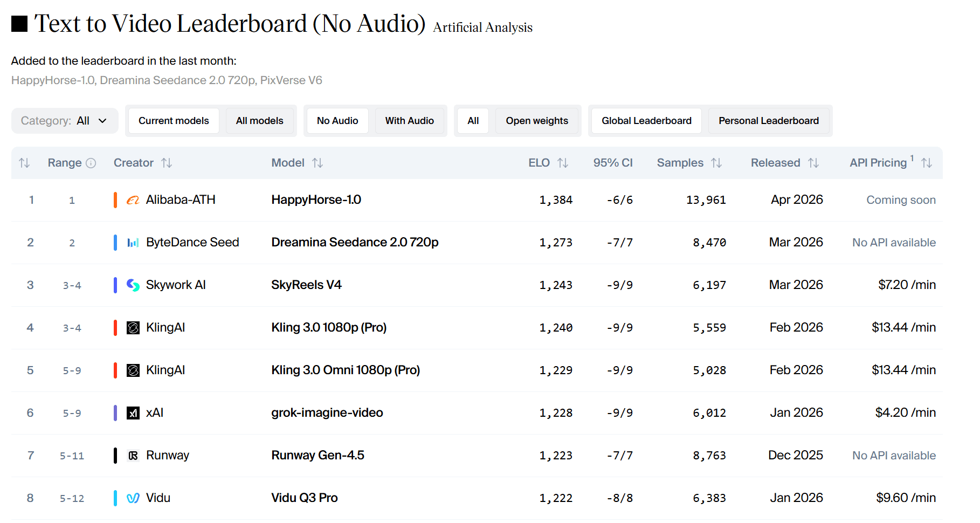Screen dimensions: 980x523
Task: Click the orange color bar beside Alibaba-ATH
Action: 115,200
